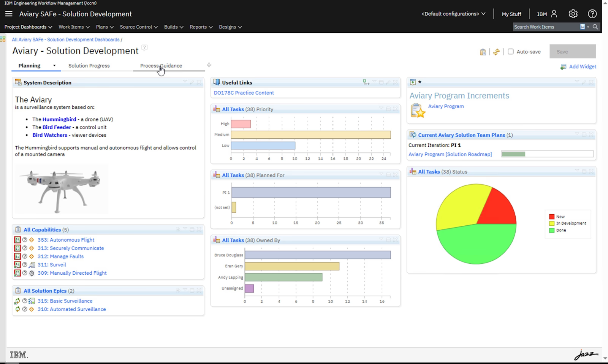Add a new dashboard tab with plus icon
608x364 pixels.
(x=209, y=65)
